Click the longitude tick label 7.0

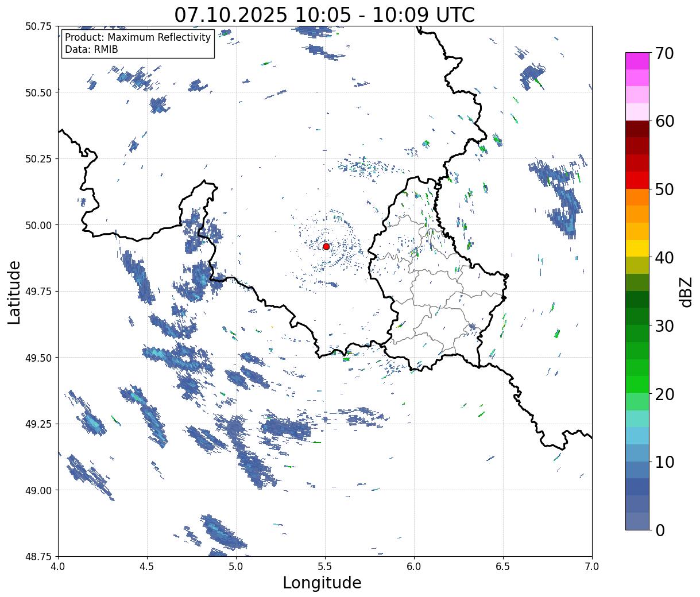[592, 567]
